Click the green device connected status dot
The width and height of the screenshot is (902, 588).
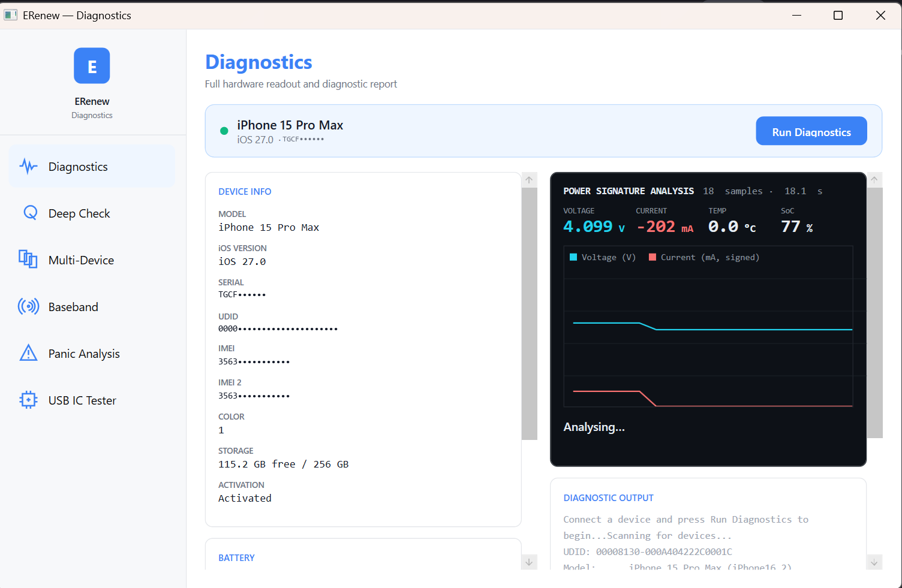pos(224,131)
